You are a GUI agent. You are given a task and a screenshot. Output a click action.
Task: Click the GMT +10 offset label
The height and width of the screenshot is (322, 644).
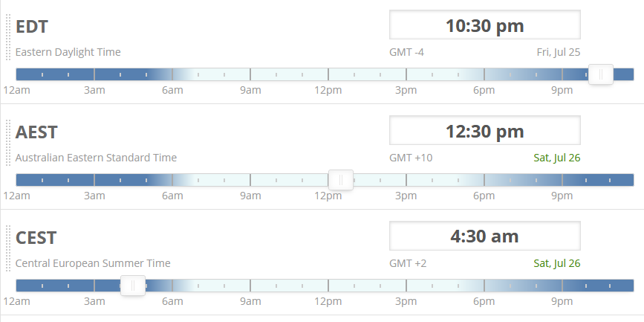[x=411, y=158]
